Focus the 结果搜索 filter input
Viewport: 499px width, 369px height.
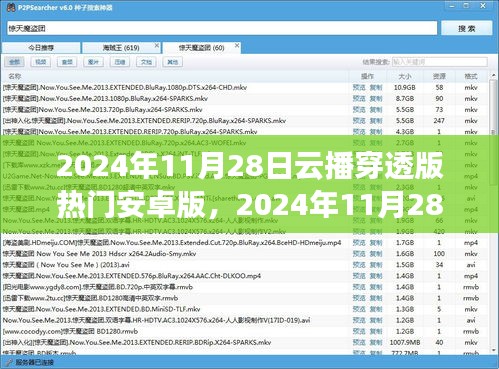(x=440, y=62)
